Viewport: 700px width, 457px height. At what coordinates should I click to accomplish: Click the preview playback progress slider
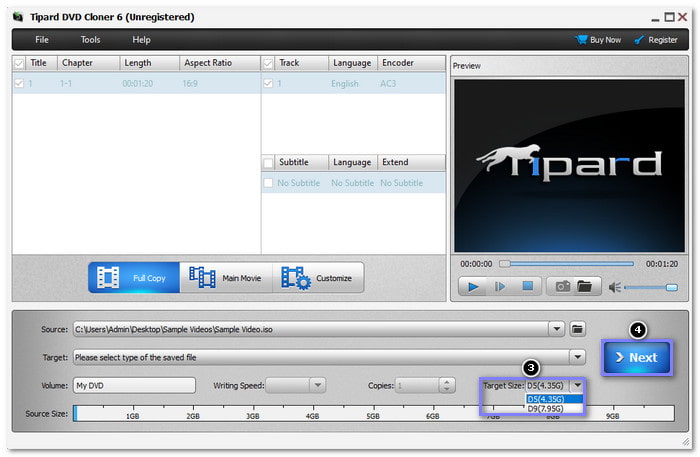567,264
